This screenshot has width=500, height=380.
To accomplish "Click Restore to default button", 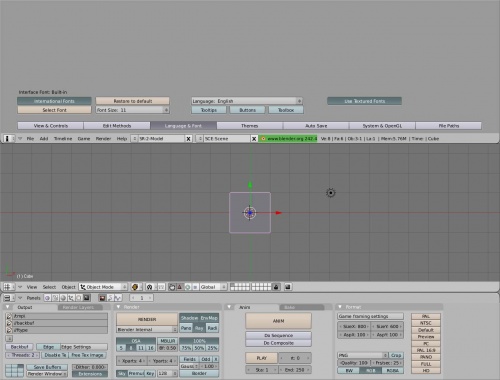I will pyautogui.click(x=133, y=101).
